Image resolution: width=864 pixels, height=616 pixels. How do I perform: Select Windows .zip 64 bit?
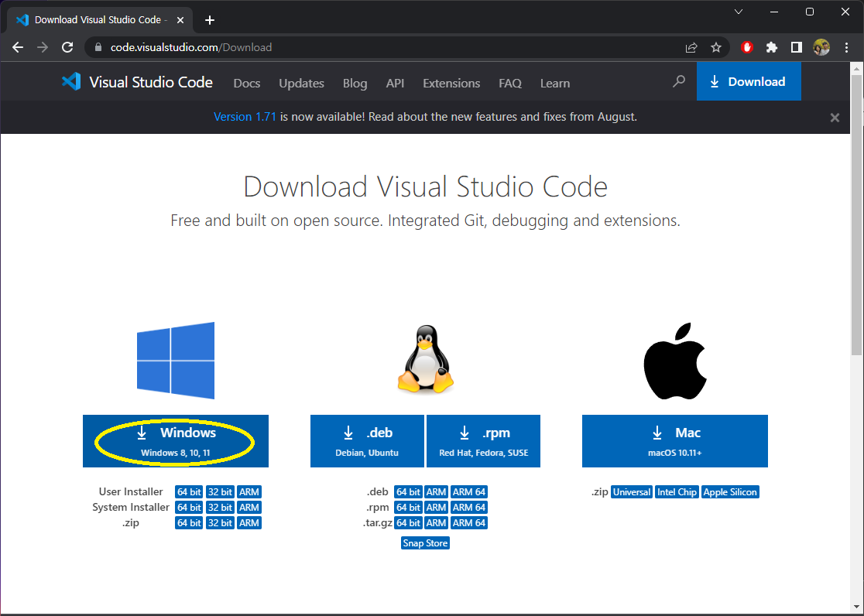(189, 523)
